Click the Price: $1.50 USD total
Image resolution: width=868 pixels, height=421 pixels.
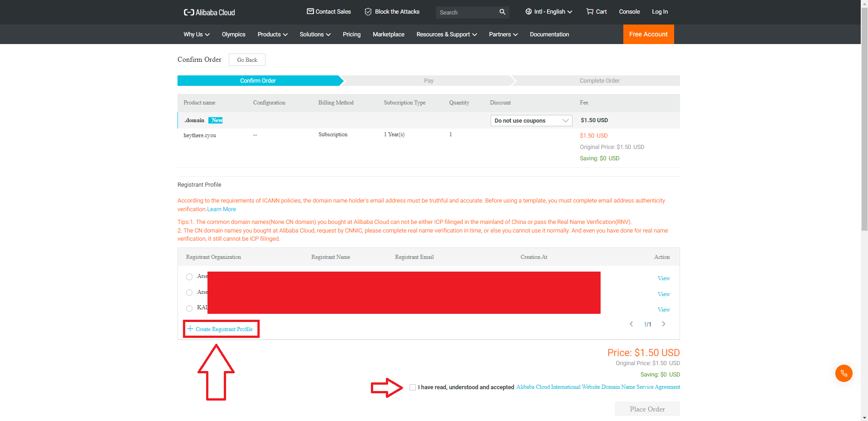(x=644, y=352)
